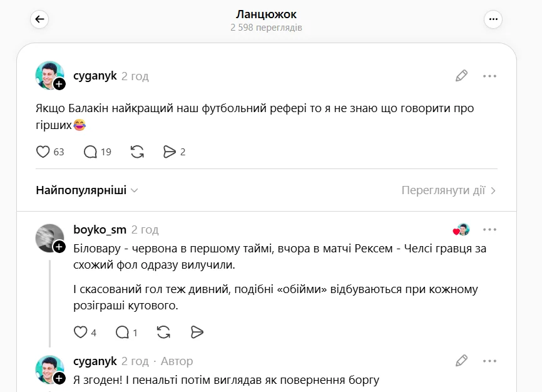Edit cyganyk's author reply with pencil

coord(461,361)
